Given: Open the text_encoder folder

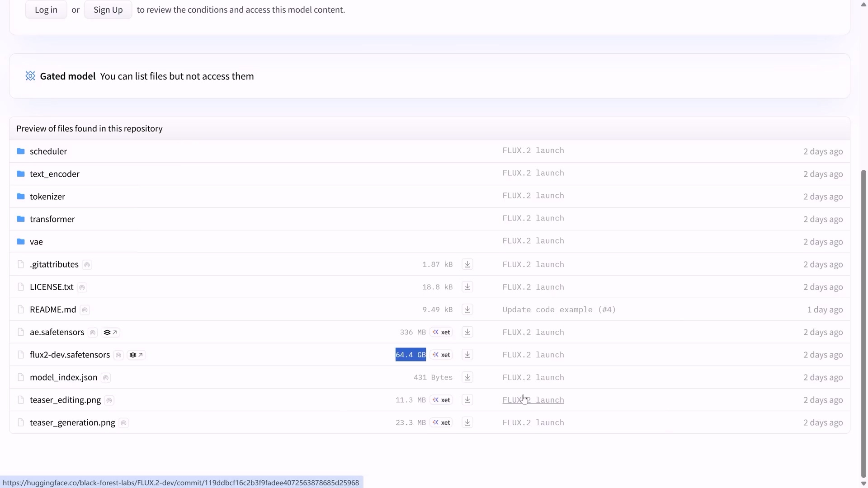Looking at the screenshot, I should tap(55, 174).
